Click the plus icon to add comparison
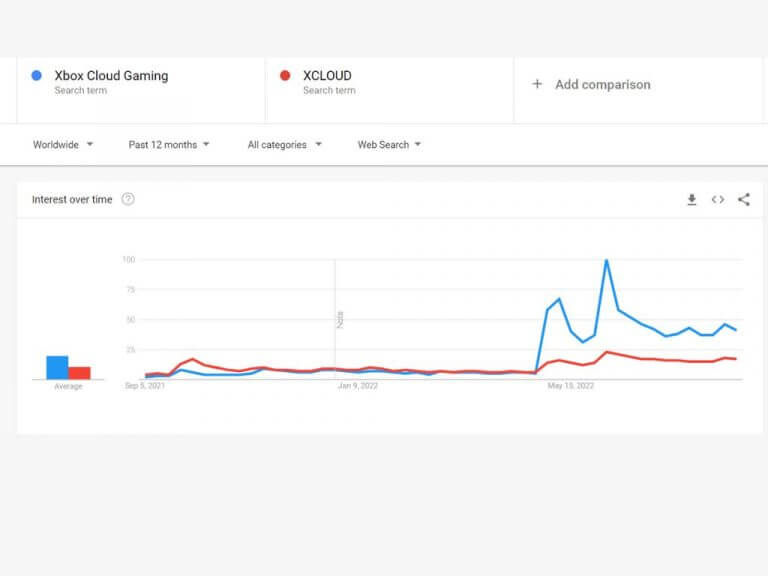Viewport: 768px width, 576px height. 537,84
